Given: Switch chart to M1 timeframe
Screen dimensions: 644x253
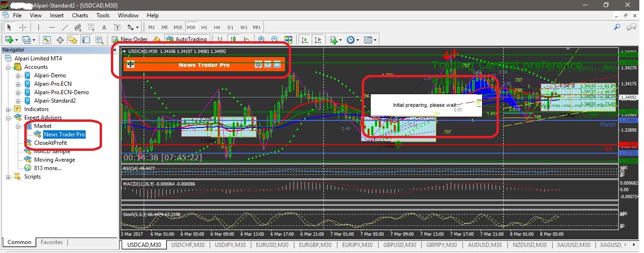Looking at the screenshot, I should pyautogui.click(x=152, y=27).
